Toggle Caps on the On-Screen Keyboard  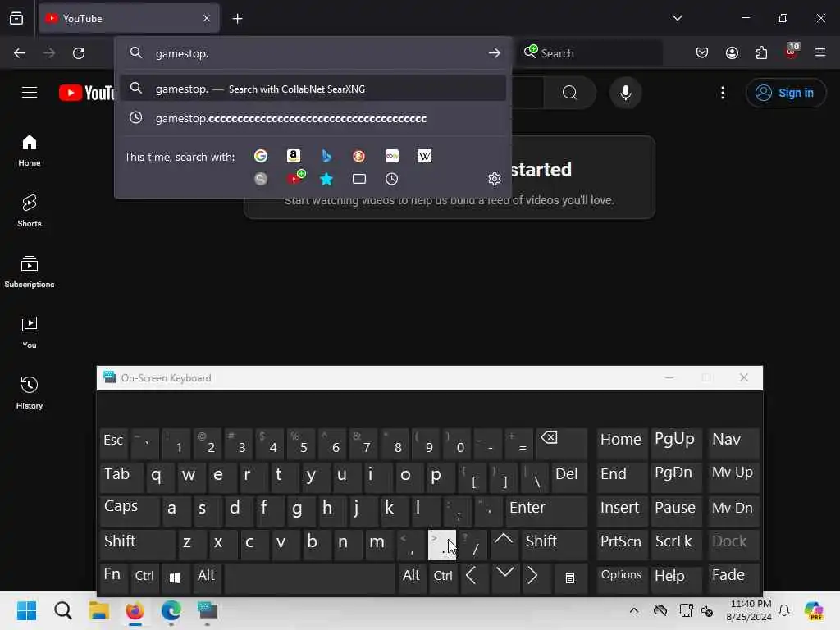pos(129,509)
